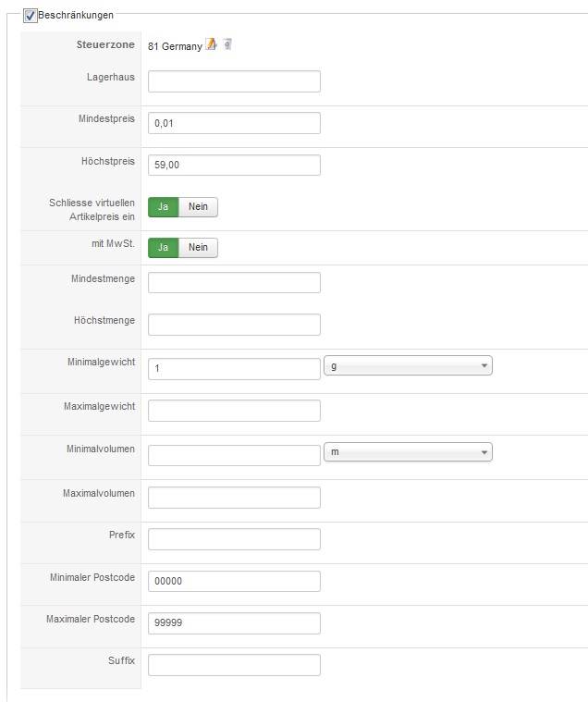The image size is (588, 702).
Task: Focus the Maximalgewicht input
Action: coord(234,411)
